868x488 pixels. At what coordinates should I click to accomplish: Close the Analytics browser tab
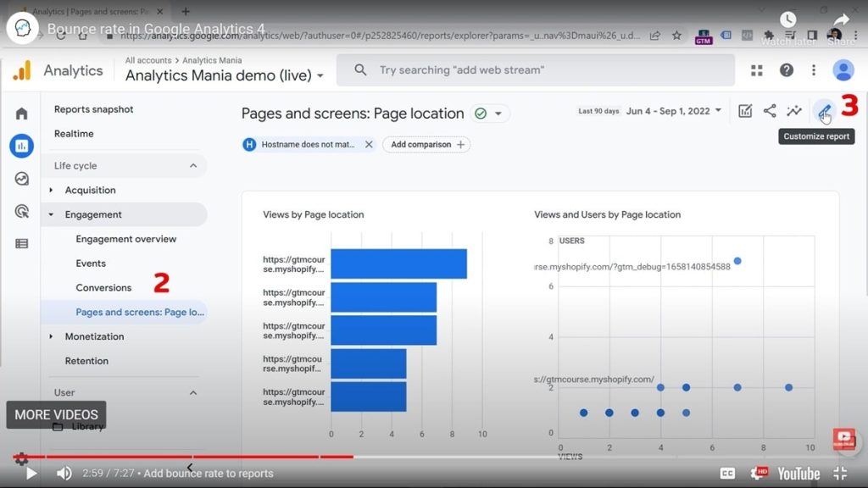pyautogui.click(x=160, y=11)
